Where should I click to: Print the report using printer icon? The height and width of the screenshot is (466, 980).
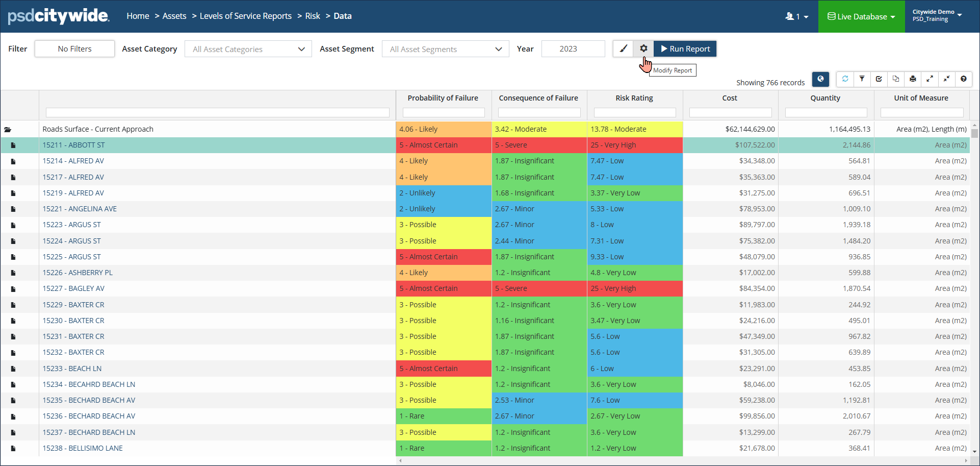point(913,79)
